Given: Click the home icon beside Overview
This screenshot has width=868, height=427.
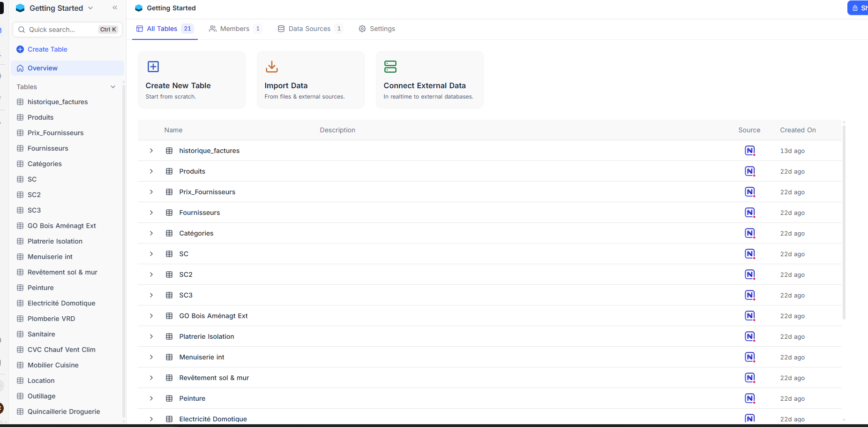Looking at the screenshot, I should (x=20, y=68).
